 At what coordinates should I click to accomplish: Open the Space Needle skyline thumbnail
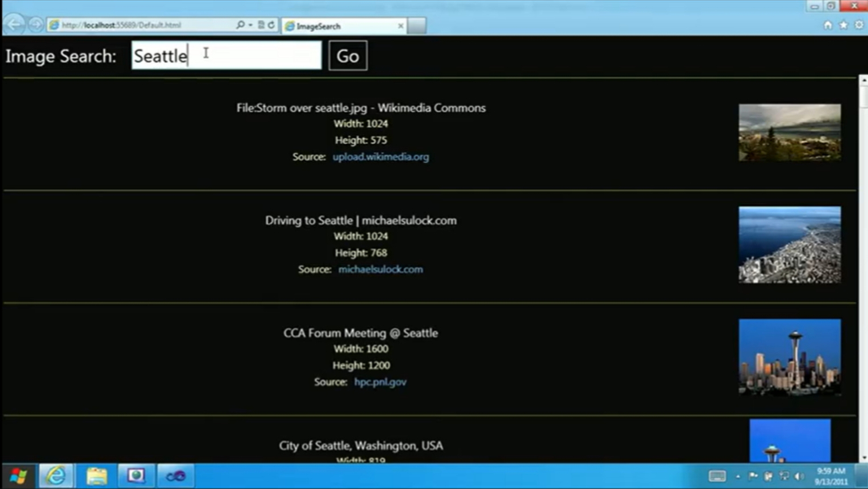(789, 357)
